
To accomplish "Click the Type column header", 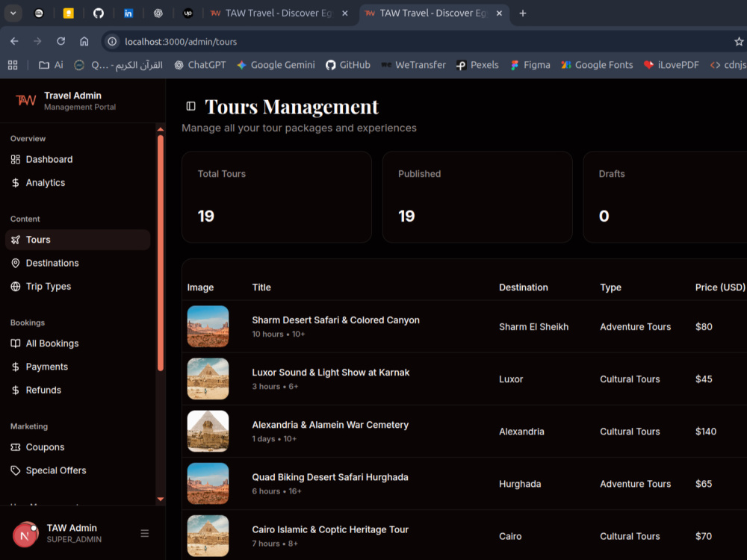I will coord(611,287).
